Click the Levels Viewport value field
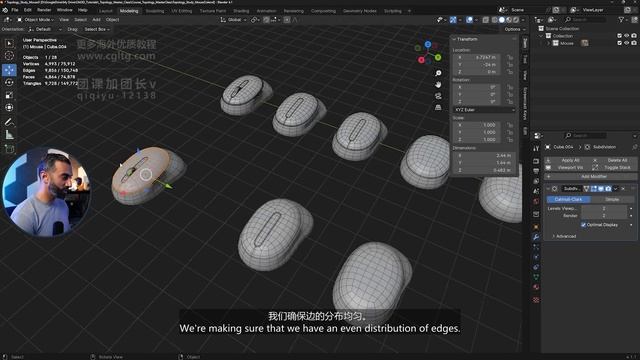 [x=604, y=209]
